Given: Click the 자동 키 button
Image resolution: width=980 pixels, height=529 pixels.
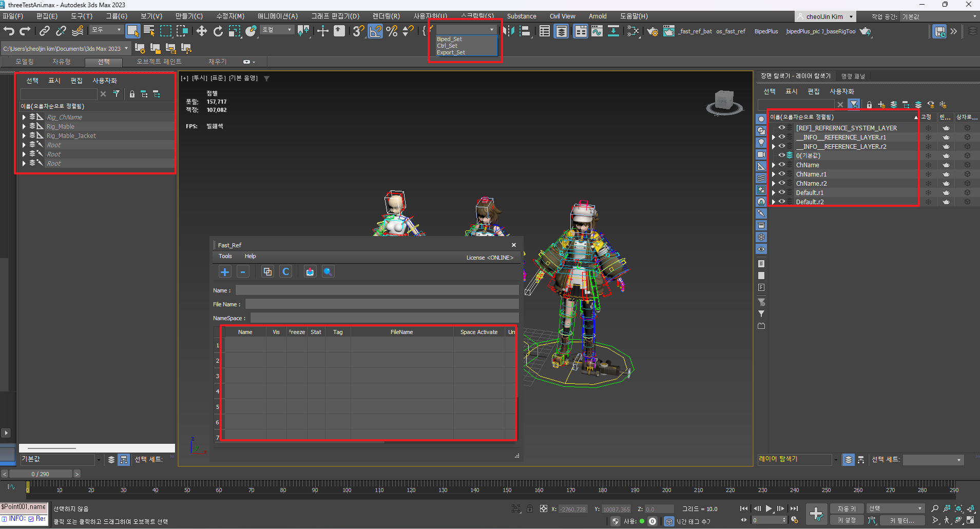Looking at the screenshot, I should point(847,508).
